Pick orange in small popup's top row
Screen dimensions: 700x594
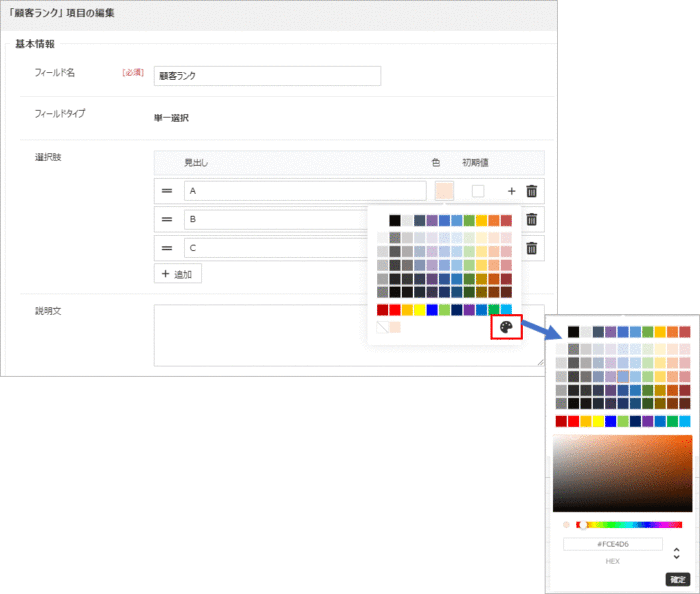pos(494,220)
